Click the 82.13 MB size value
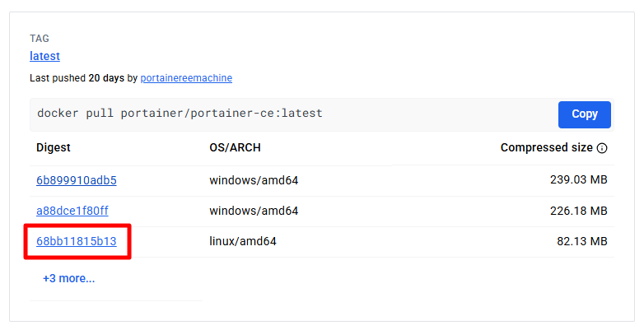644x330 pixels. click(x=581, y=241)
